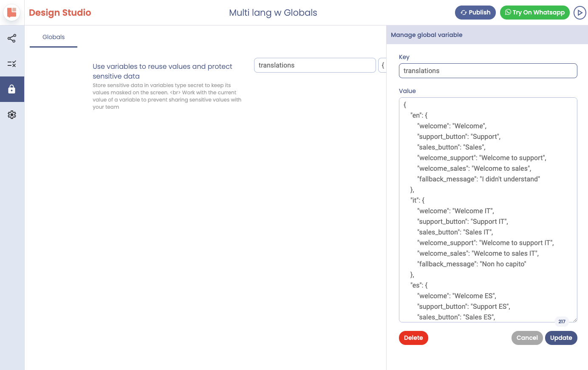Image resolution: width=588 pixels, height=370 pixels.
Task: Select the translations variable name field
Action: coord(315,65)
